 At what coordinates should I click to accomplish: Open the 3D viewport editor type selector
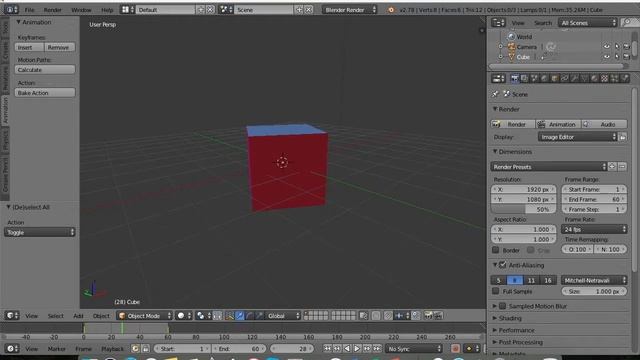[12, 316]
